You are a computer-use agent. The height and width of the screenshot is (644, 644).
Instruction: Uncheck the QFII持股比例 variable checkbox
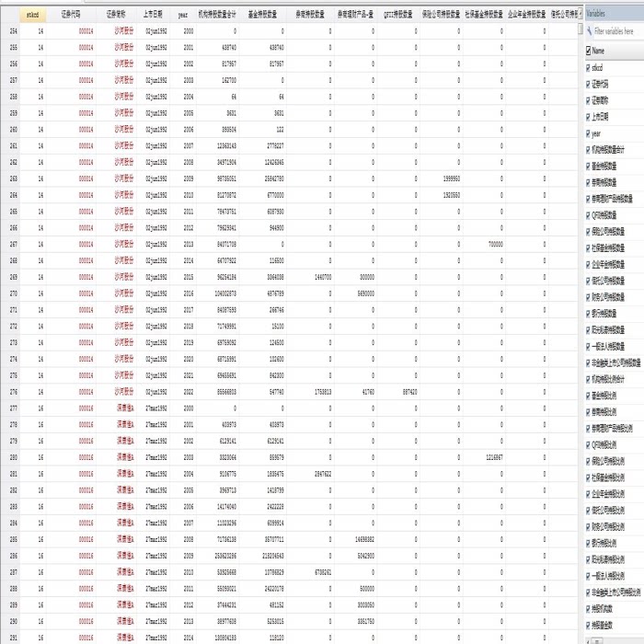(x=588, y=444)
